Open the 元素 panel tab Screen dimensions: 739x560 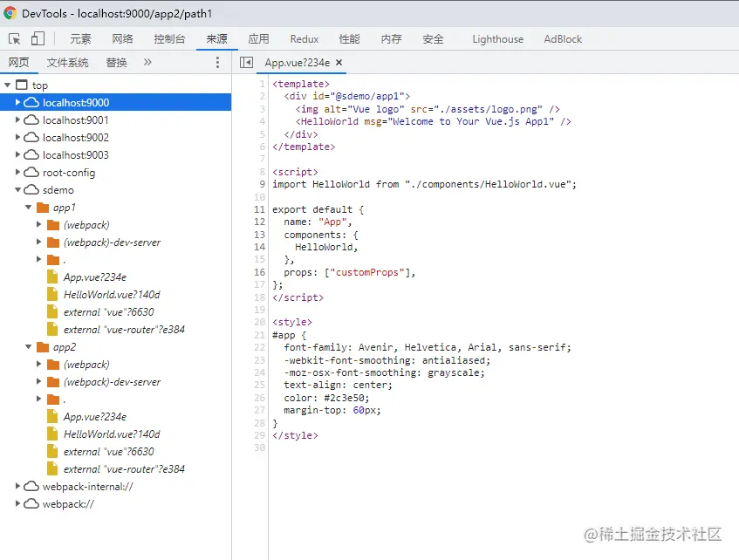80,39
